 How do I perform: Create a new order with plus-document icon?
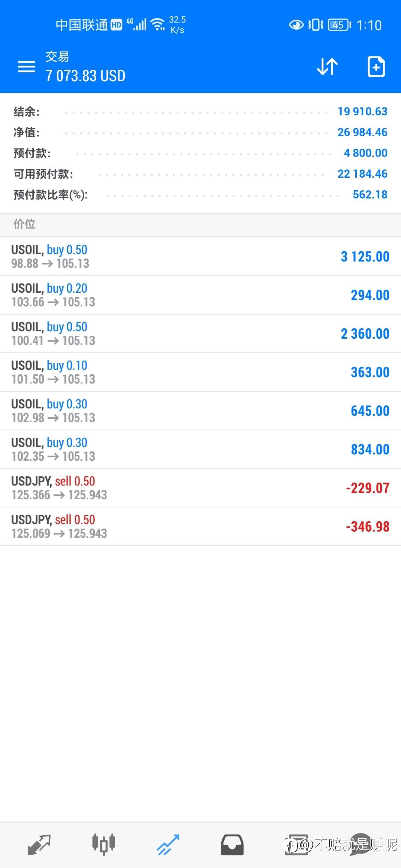[376, 67]
